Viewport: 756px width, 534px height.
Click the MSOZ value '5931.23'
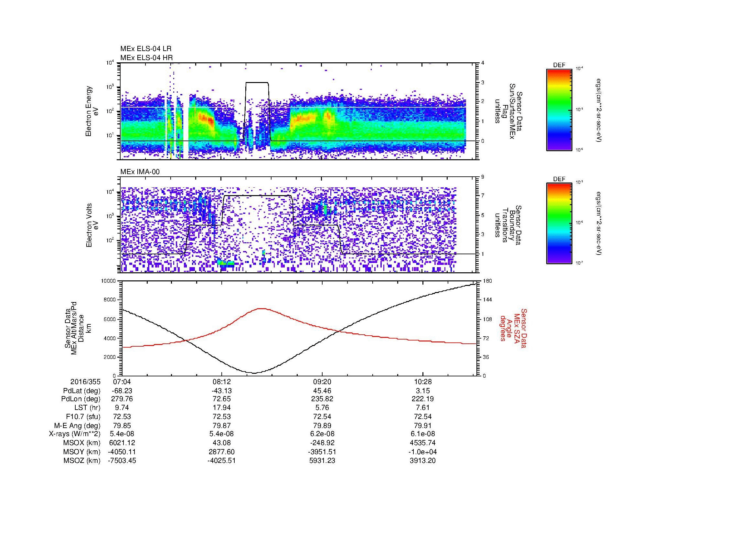point(322,461)
